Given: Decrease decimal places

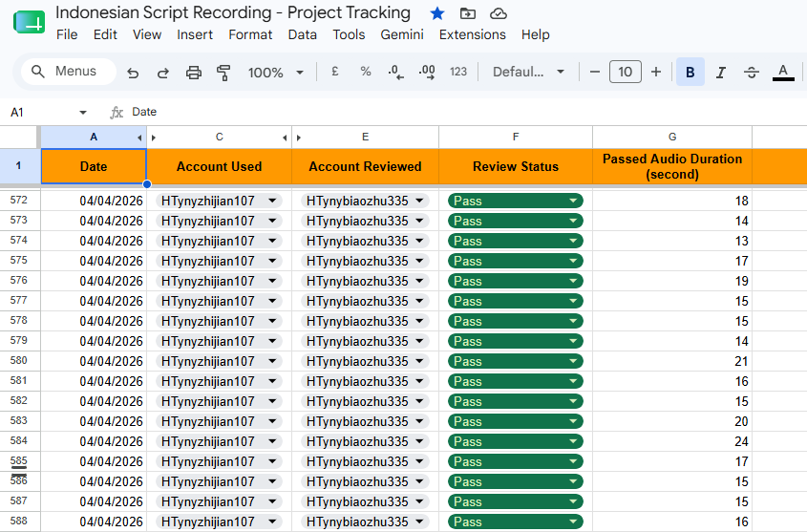Looking at the screenshot, I should tap(395, 72).
